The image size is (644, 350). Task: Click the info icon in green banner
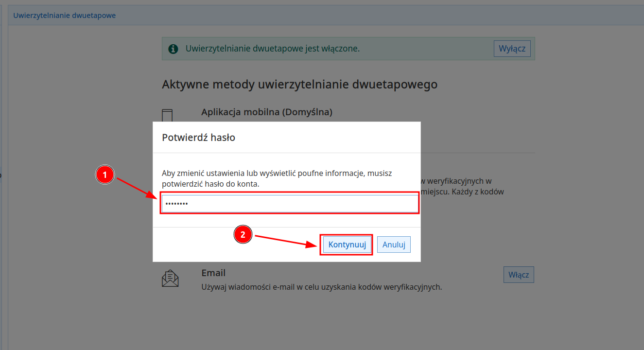click(x=173, y=49)
